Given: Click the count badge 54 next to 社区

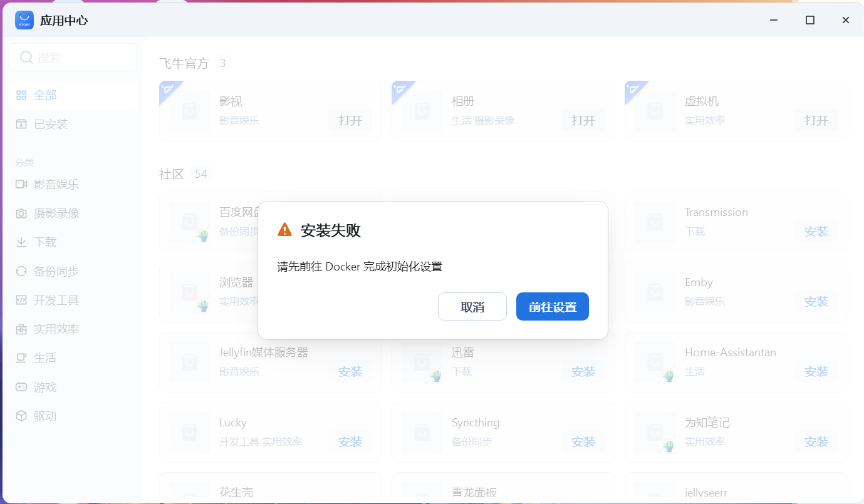Looking at the screenshot, I should (x=200, y=174).
